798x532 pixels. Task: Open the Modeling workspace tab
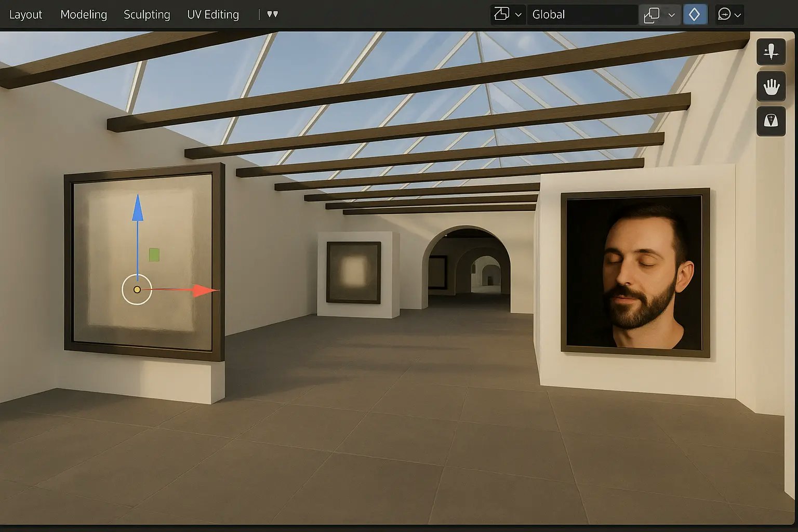pos(84,15)
